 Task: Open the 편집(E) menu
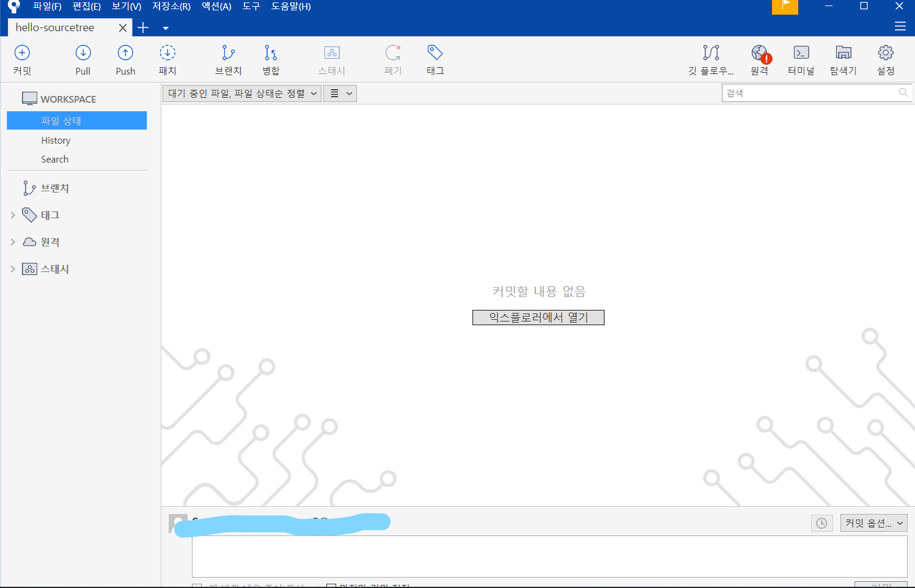[x=87, y=7]
